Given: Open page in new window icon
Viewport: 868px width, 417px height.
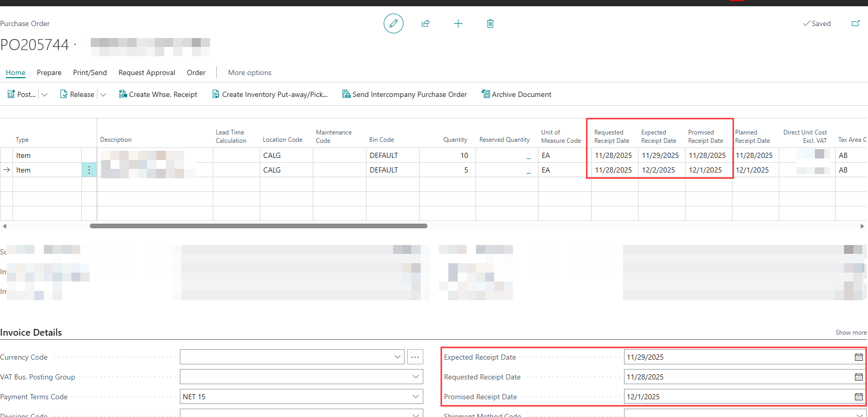Looking at the screenshot, I should click(x=855, y=23).
